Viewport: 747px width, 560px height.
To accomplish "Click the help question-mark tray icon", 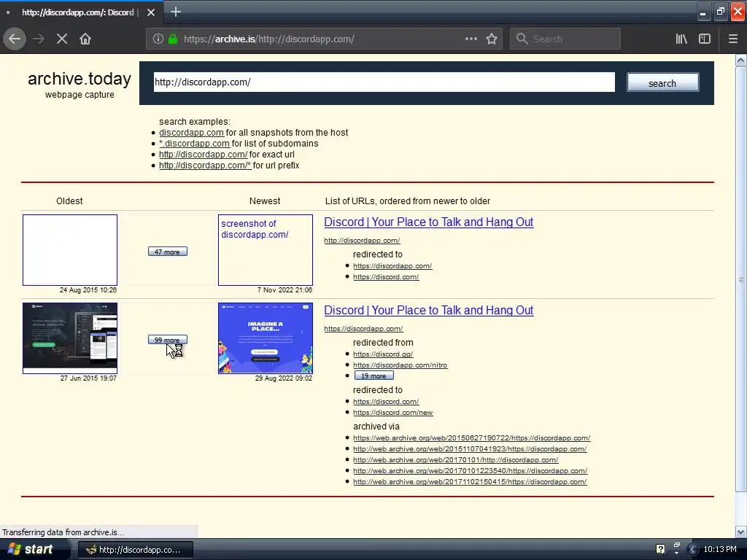I will point(660,549).
